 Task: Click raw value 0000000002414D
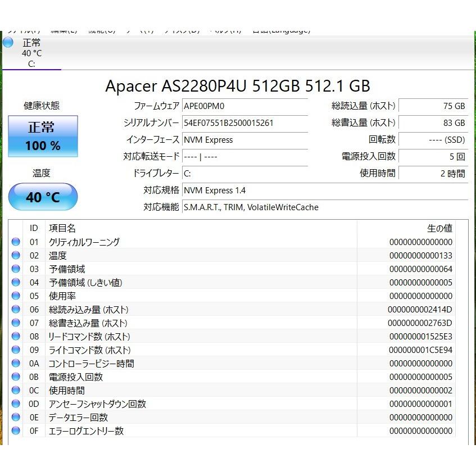[420, 310]
